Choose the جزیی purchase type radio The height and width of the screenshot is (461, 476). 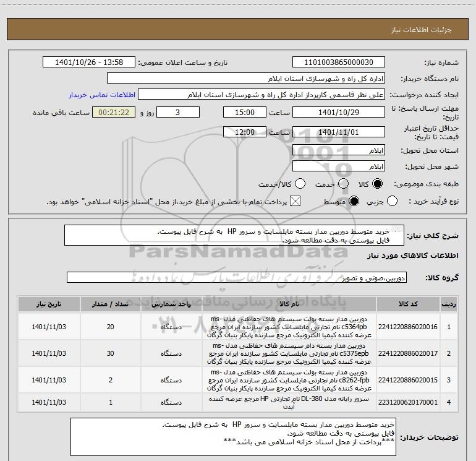tap(392, 201)
